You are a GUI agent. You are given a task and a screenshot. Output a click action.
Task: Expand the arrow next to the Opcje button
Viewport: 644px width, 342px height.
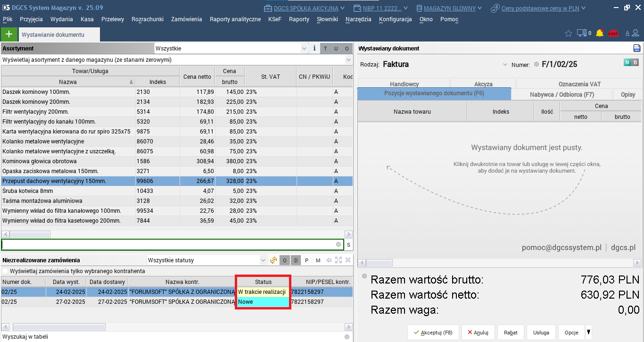click(588, 332)
